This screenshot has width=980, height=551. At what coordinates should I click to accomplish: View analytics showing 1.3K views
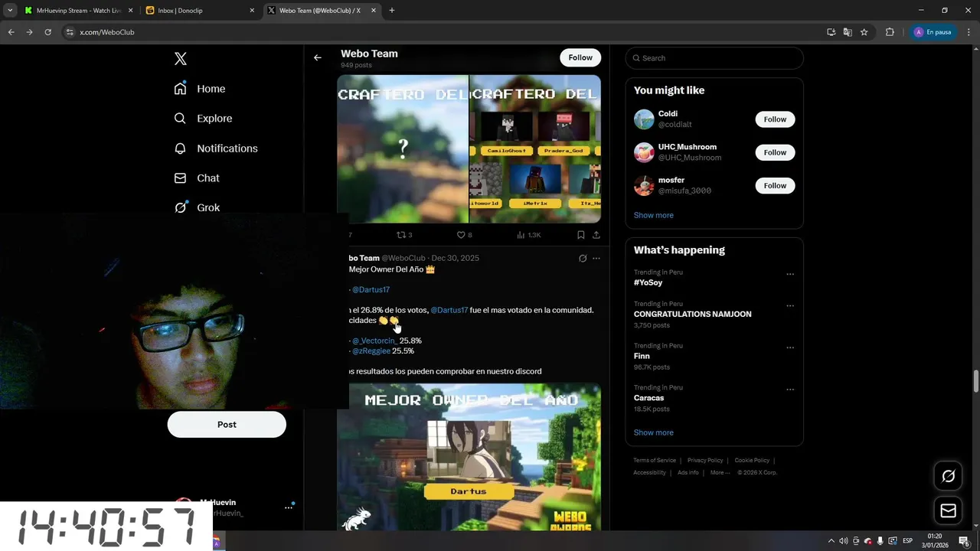[529, 235]
